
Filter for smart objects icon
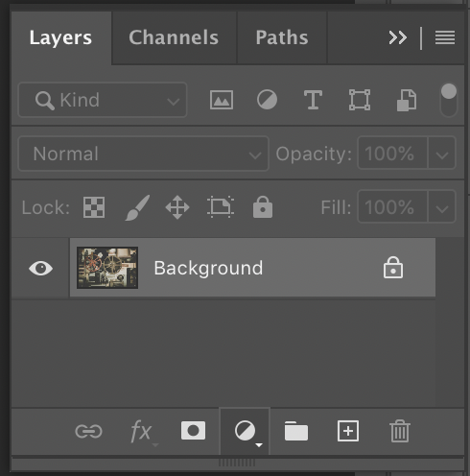click(x=407, y=101)
